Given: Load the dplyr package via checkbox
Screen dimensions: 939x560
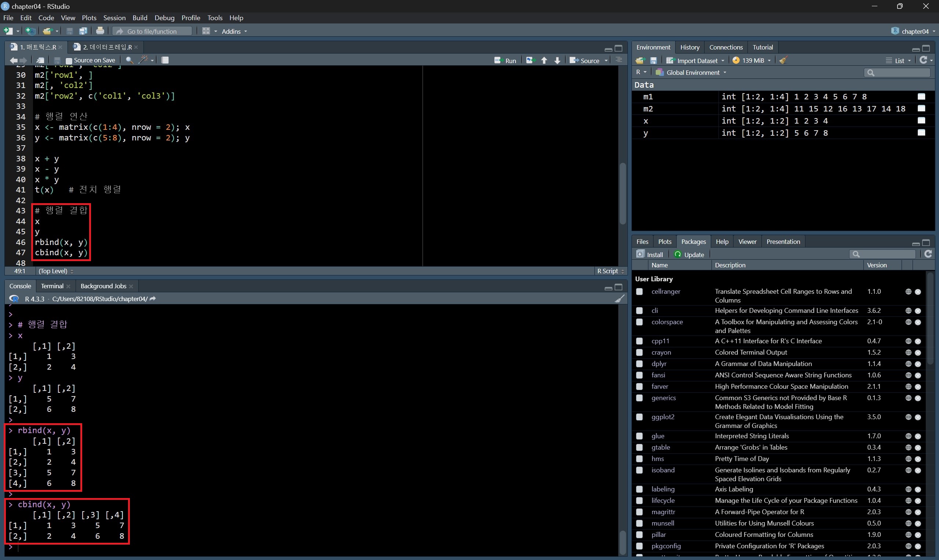Looking at the screenshot, I should click(639, 364).
